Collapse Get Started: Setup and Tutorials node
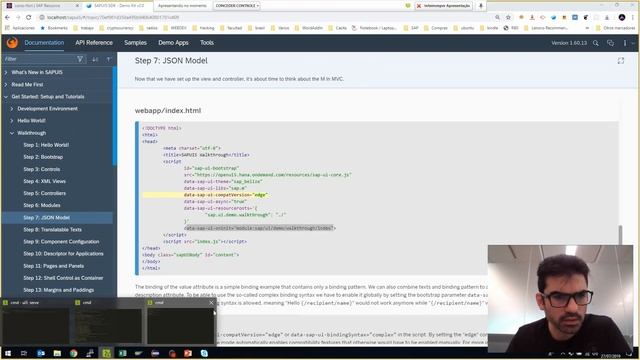This screenshot has height=360, width=640. point(6,97)
